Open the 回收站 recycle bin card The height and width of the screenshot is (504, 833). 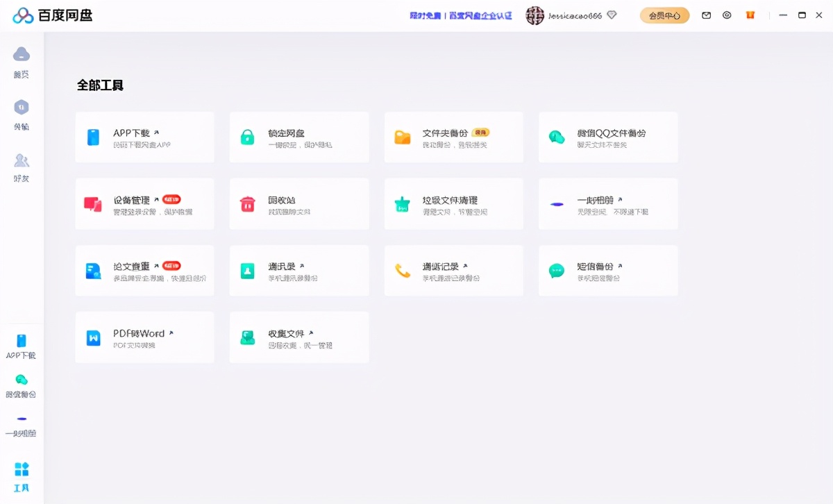[299, 204]
